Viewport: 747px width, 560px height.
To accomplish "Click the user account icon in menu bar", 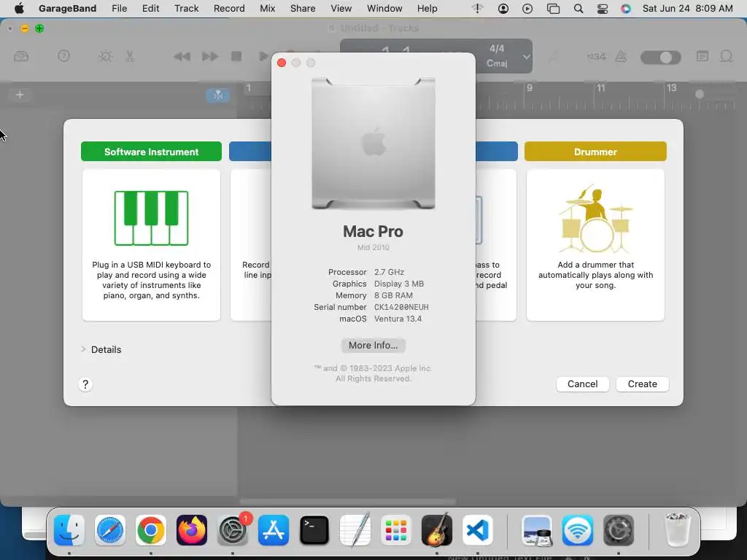I will click(503, 8).
